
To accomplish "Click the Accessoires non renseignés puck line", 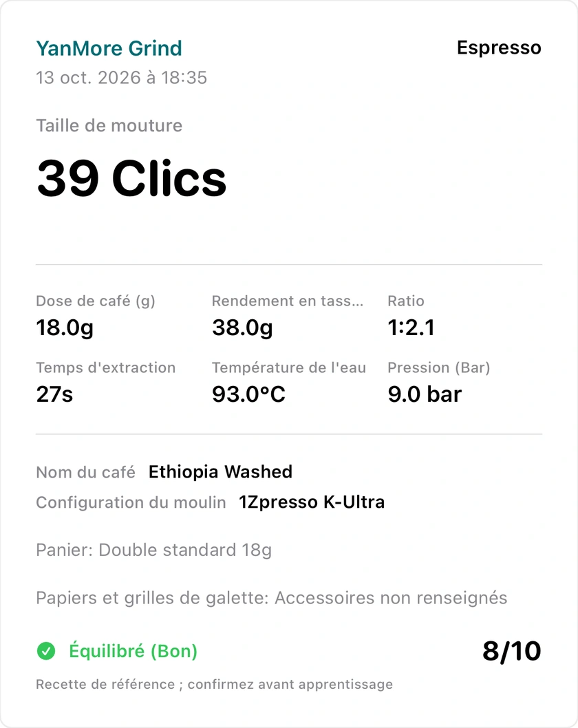I will pos(272,598).
